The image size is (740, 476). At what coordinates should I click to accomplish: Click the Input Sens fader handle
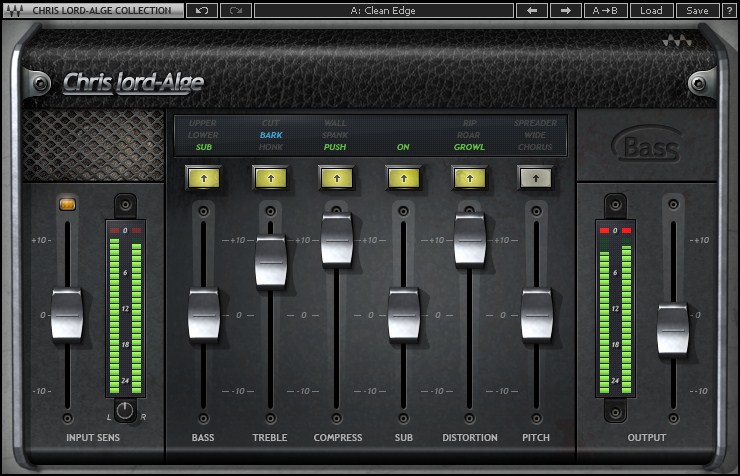coord(67,314)
